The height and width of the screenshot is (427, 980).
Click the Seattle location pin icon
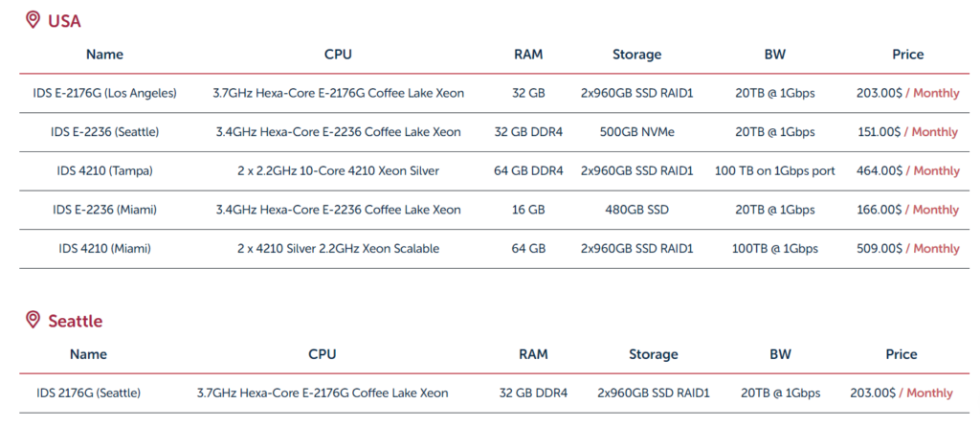click(x=33, y=320)
